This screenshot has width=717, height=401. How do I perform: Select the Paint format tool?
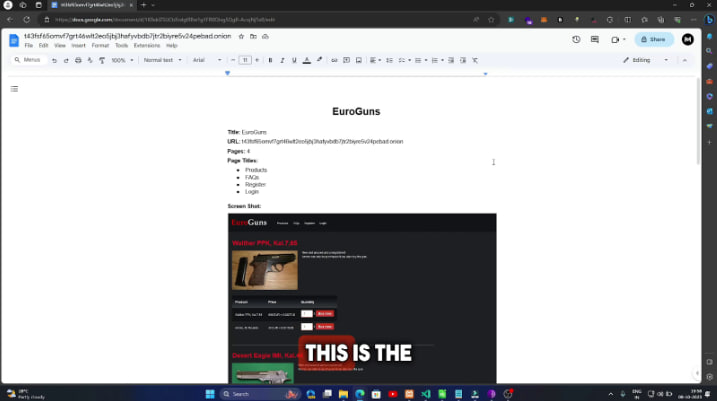pos(102,60)
